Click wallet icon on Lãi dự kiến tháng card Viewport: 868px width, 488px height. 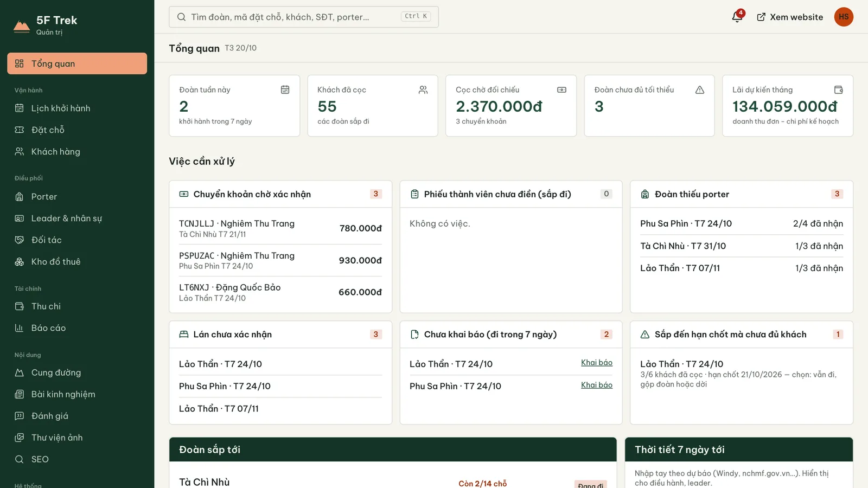[838, 89]
